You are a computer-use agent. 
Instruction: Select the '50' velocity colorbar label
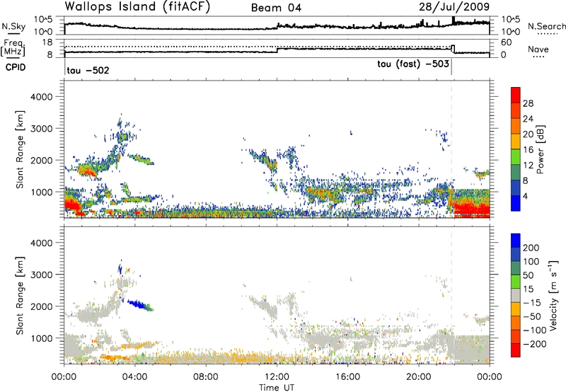[528, 275]
